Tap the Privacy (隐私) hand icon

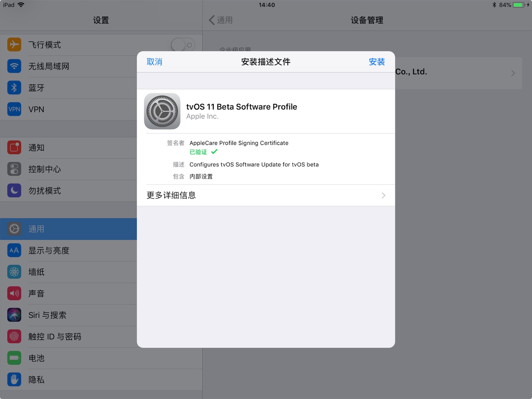pos(14,379)
